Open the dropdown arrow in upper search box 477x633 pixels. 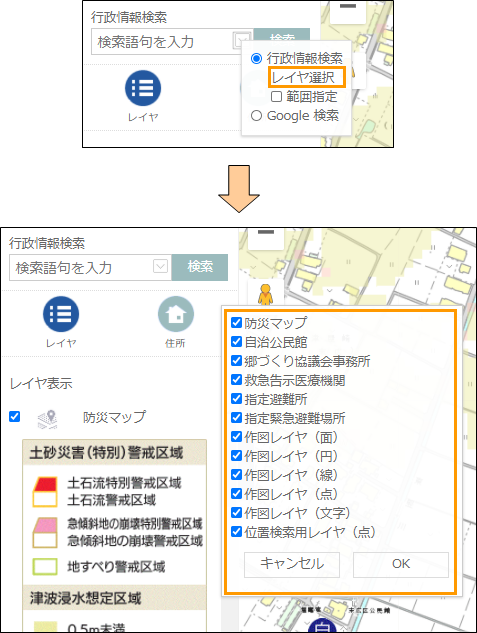(242, 40)
